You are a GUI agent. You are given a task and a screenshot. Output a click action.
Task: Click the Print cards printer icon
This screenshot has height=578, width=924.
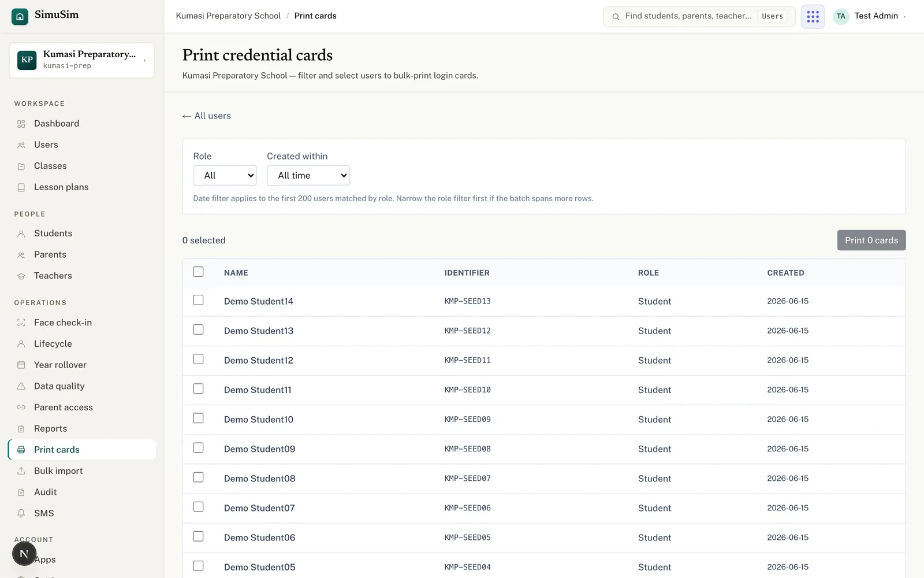coord(21,450)
